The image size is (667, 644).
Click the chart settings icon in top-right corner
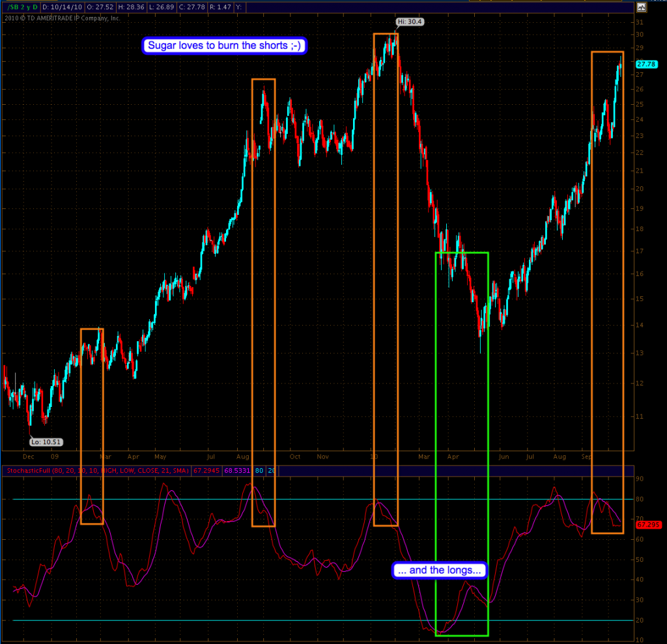[641, 7]
